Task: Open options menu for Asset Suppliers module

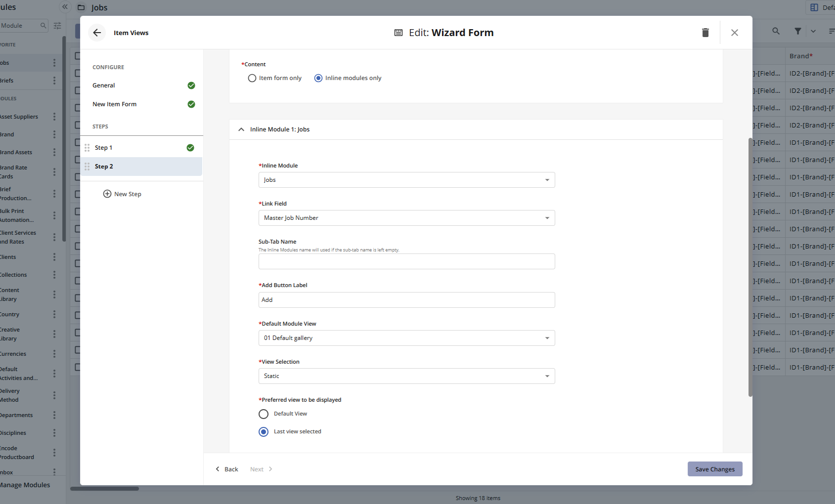Action: (54, 117)
